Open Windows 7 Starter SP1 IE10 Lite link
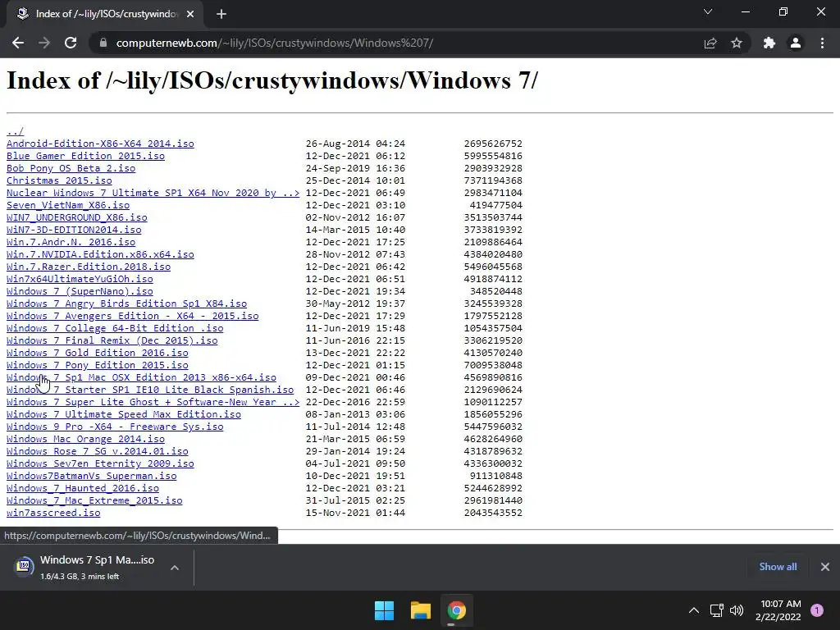840x630 pixels. 150,390
